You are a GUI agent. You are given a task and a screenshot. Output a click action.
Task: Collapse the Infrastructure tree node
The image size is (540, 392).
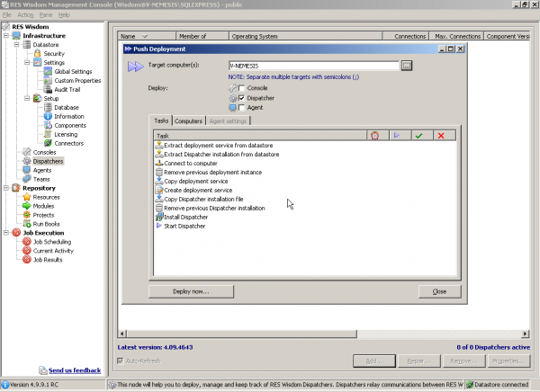pos(6,35)
